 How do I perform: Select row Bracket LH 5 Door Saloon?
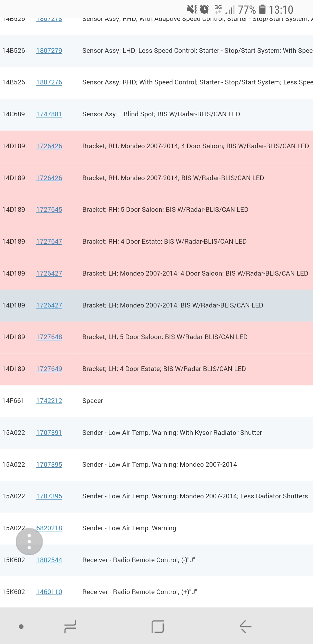(165, 337)
